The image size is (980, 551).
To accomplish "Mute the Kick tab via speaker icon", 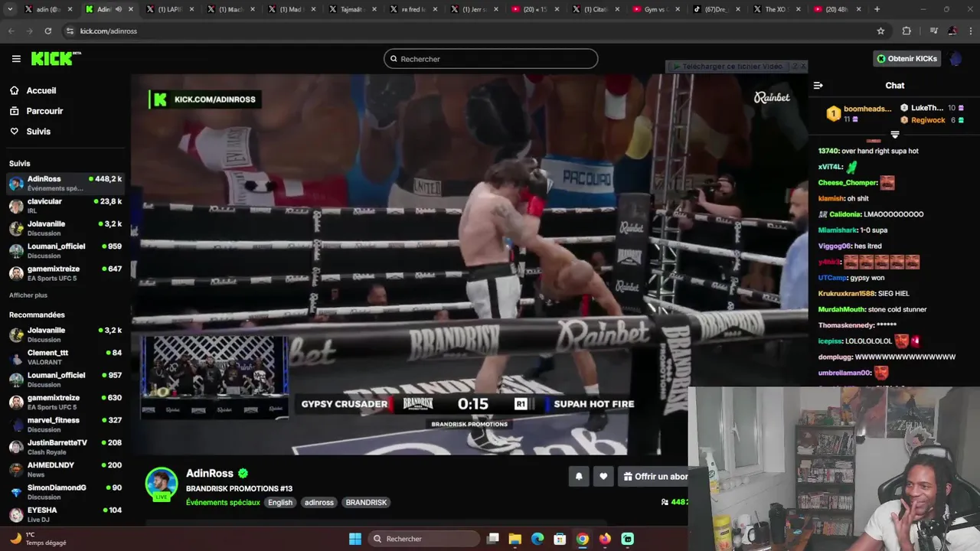I will [x=118, y=9].
